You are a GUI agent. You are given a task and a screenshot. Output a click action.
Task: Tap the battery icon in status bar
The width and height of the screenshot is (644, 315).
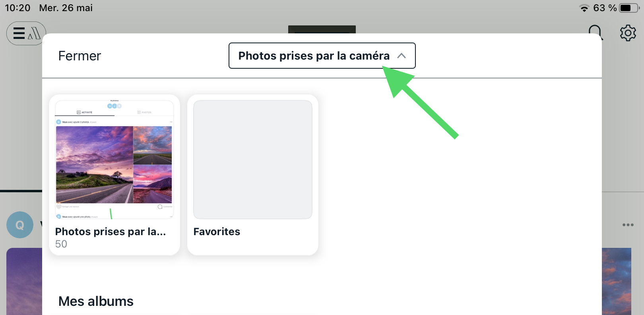(x=629, y=8)
